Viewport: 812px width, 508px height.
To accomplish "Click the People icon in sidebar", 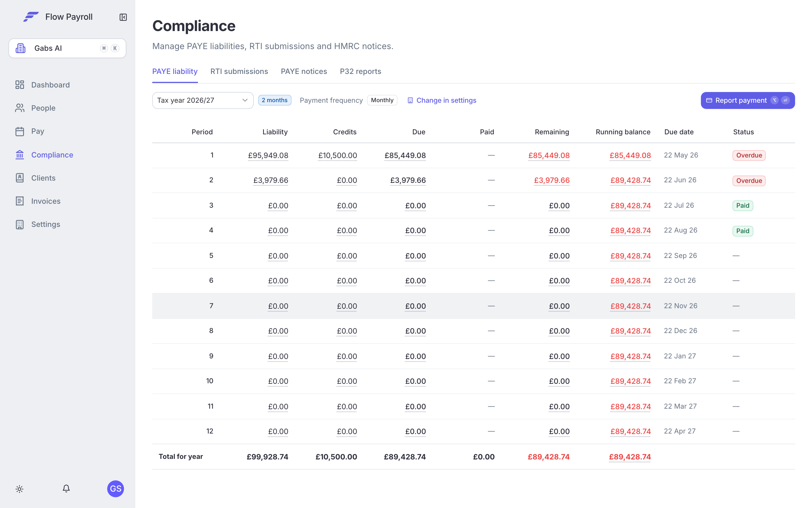I will click(x=20, y=108).
